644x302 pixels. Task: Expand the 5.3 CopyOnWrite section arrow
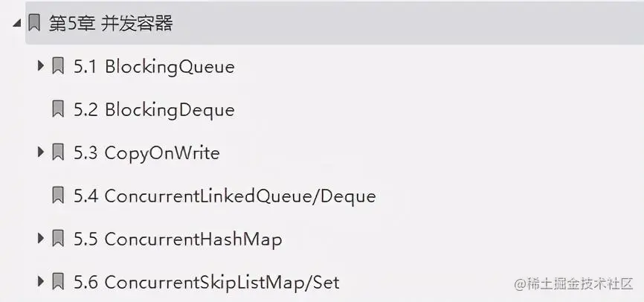41,153
